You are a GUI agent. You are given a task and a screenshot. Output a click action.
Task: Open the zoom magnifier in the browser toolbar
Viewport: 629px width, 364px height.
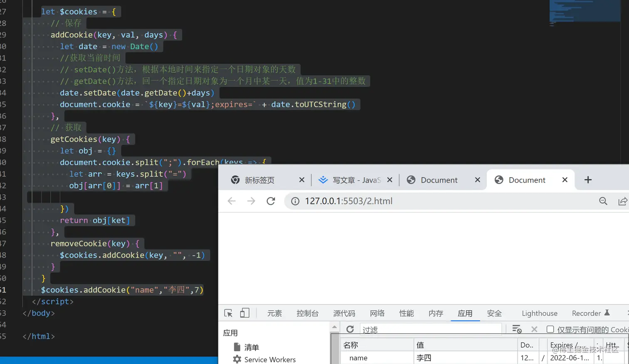603,201
